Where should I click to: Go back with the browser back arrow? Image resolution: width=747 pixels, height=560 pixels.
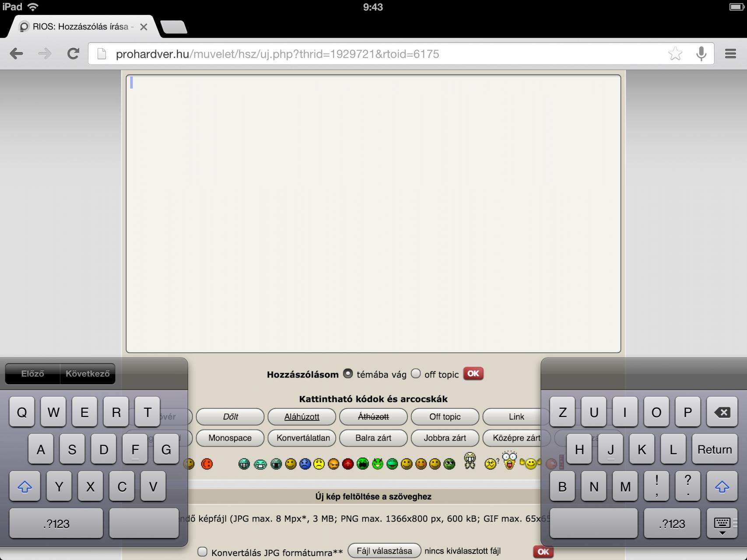click(16, 54)
